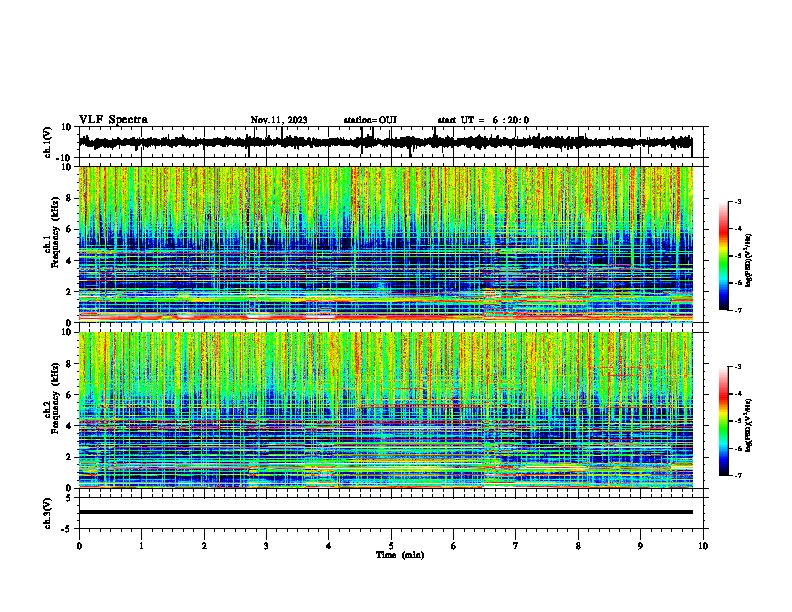The image size is (792, 612).
Task: Click the "-3" label on ch.1 color bar
Action: click(737, 201)
